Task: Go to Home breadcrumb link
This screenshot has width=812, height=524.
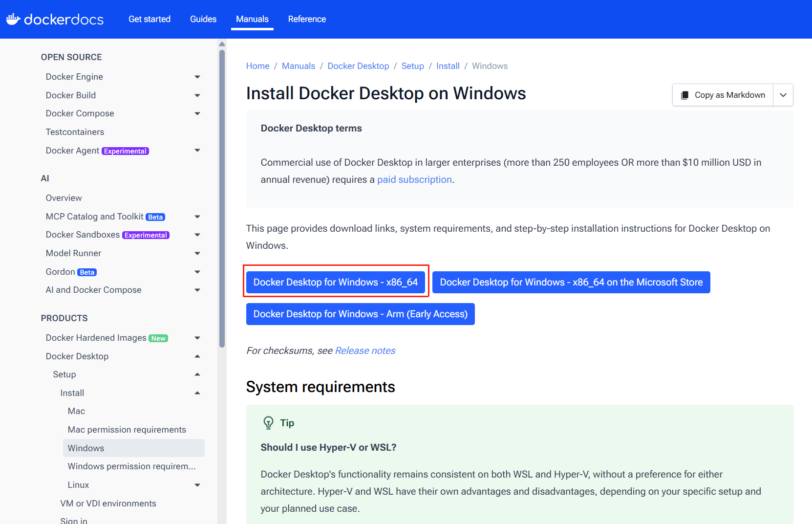Action: (x=257, y=66)
